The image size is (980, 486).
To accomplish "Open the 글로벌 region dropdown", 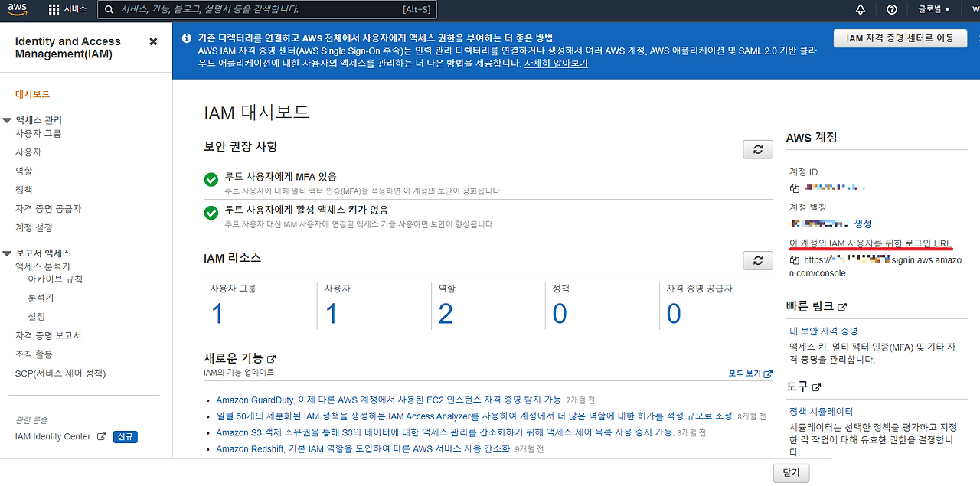I will (x=934, y=9).
